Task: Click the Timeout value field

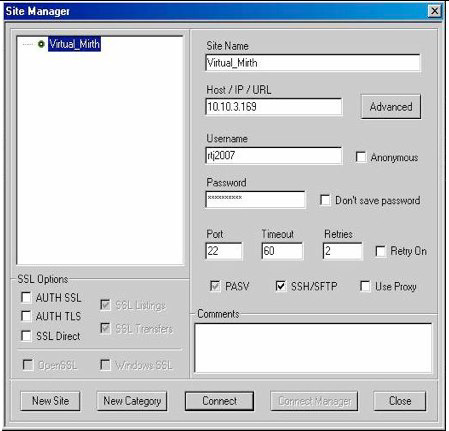Action: tap(282, 251)
